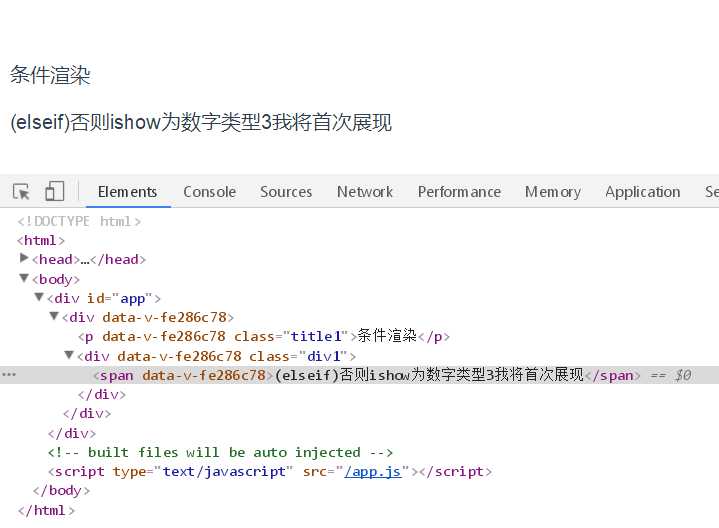Open the /app.js script link
Viewport: 719px width, 528px height.
[373, 472]
